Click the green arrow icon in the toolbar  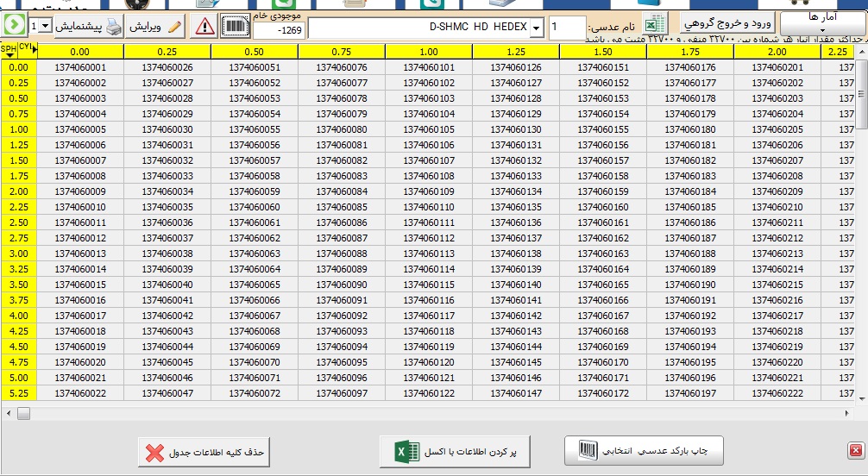13,26
